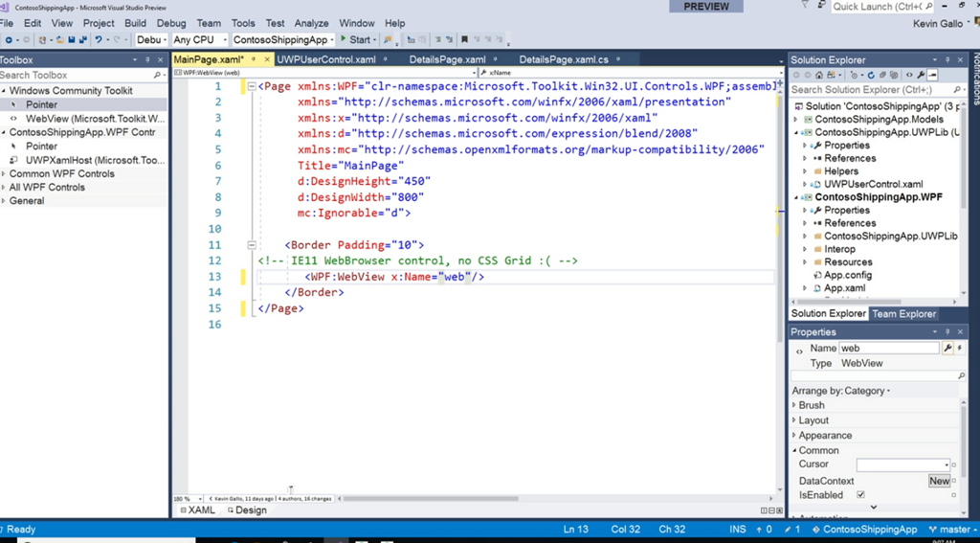Collapse the Border element outline toggle
This screenshot has width=980, height=543.
pos(251,245)
